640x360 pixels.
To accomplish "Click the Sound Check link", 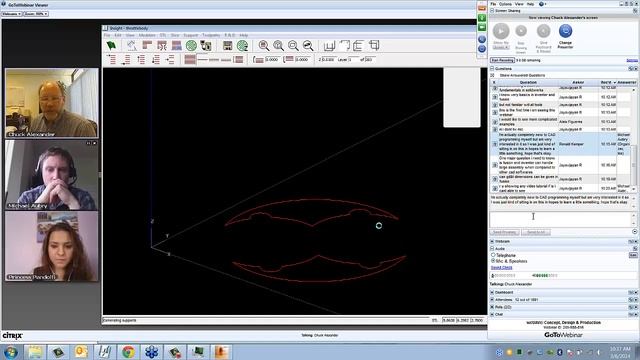I will (502, 267).
